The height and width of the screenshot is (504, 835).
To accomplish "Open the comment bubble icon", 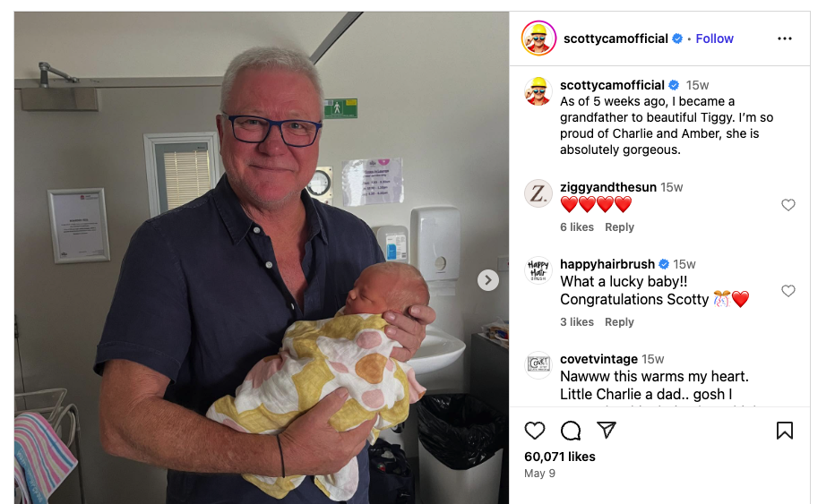I will tap(571, 430).
